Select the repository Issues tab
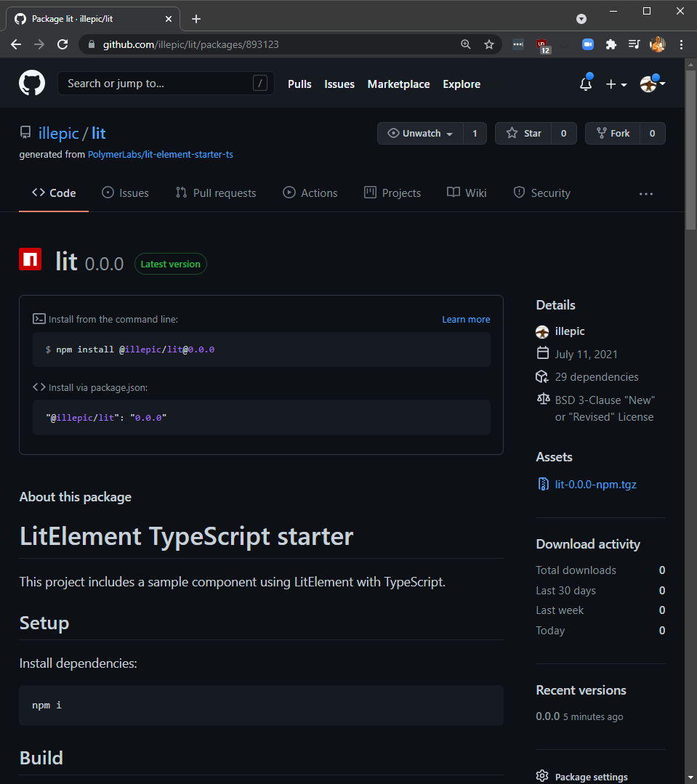697x784 pixels. click(125, 193)
